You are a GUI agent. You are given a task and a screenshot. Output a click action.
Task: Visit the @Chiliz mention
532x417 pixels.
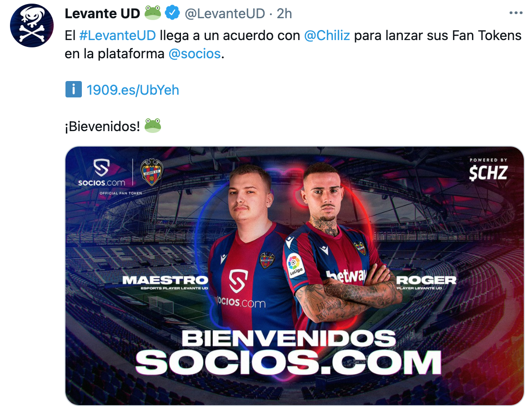click(327, 36)
